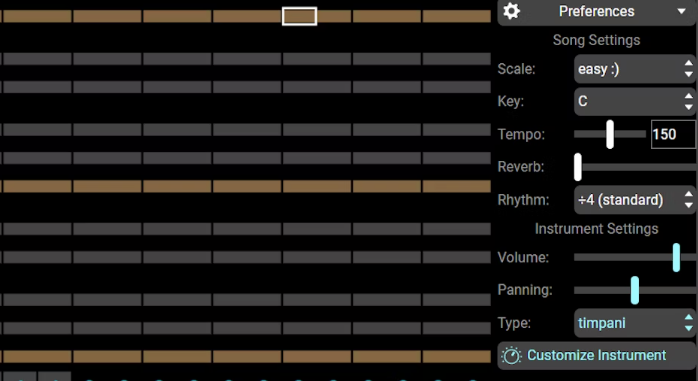Click the rightmost segment of the middle brown row
Image resolution: width=698 pixels, height=381 pixels.
(457, 186)
